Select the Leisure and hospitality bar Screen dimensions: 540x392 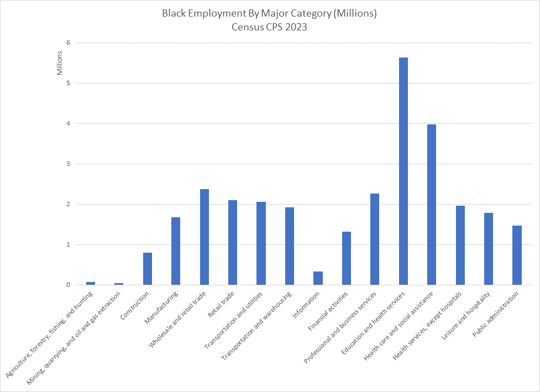tap(489, 249)
